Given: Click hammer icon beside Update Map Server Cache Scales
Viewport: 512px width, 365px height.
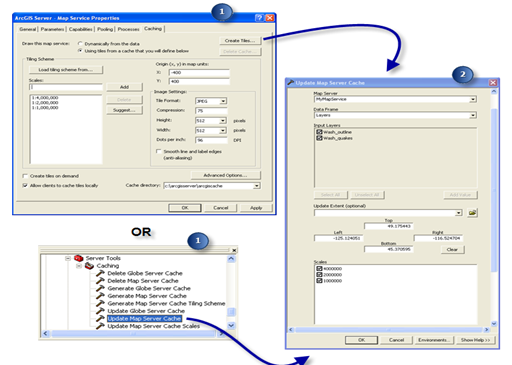Looking at the screenshot, I should (x=100, y=326).
